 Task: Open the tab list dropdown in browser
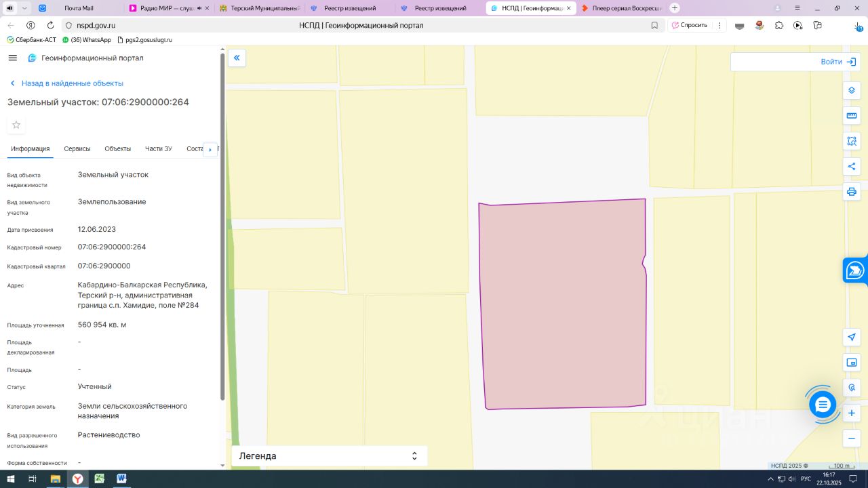tap(25, 8)
